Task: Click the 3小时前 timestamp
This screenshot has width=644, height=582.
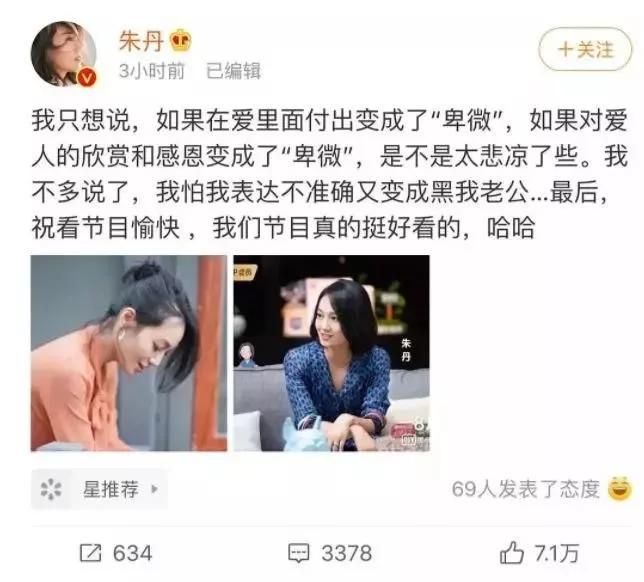Action: [152, 71]
